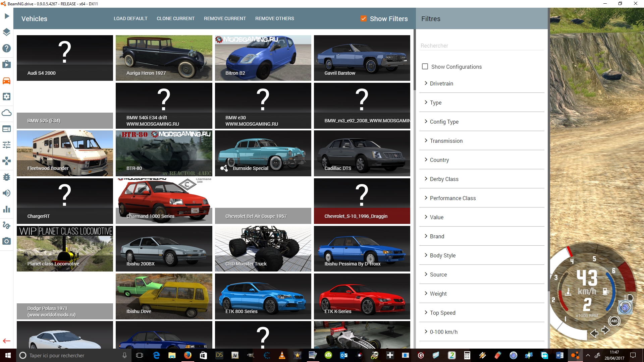Toggle the Show Filters checkbox
Image resolution: width=644 pixels, height=362 pixels.
tap(364, 18)
